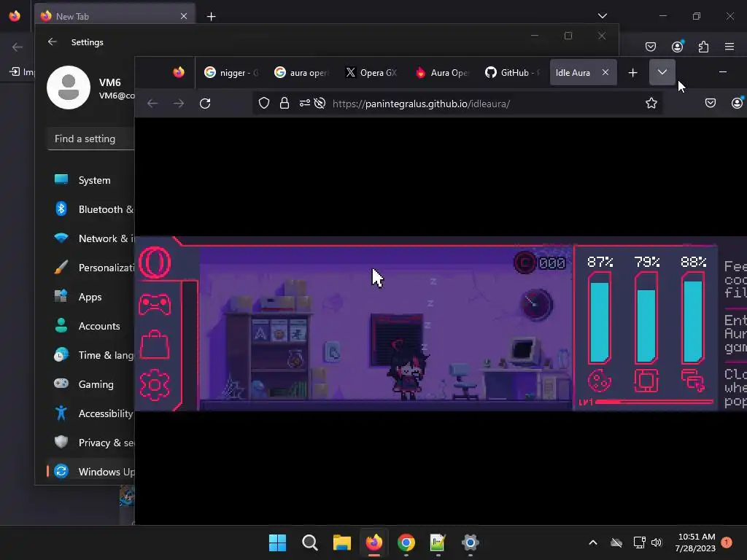
Task: Click the 79% cyan meter bar
Action: pos(646,318)
